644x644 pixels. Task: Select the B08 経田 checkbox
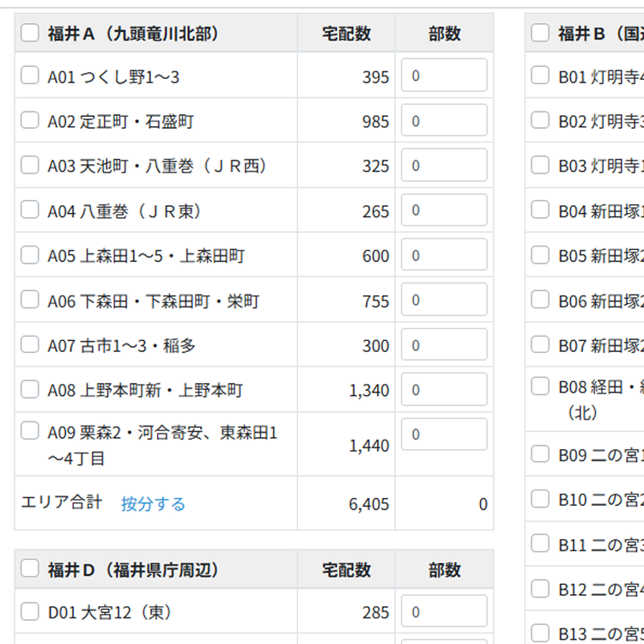pyautogui.click(x=540, y=386)
